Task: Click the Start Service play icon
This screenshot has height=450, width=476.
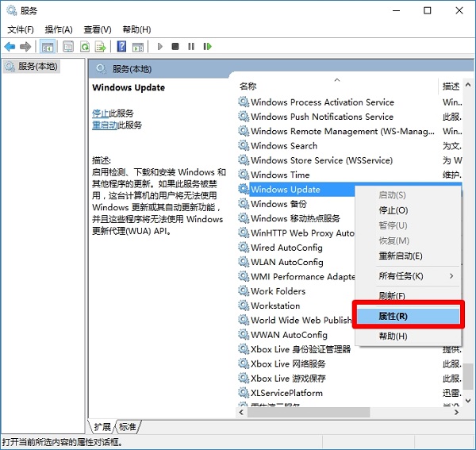Action: point(160,47)
